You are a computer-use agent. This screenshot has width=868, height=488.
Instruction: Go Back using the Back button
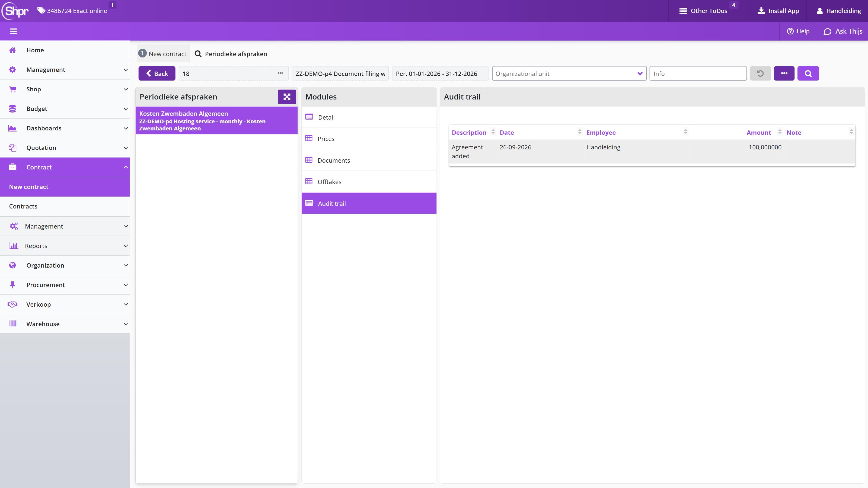[157, 73]
